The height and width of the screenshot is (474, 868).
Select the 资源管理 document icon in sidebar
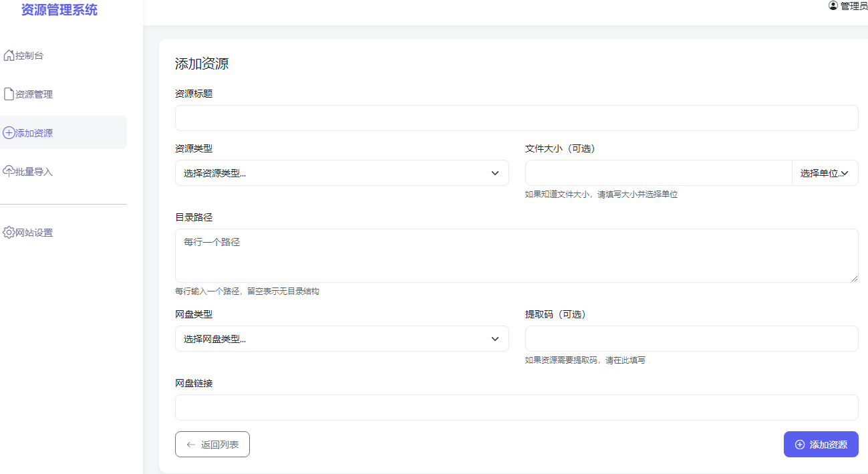[x=9, y=94]
